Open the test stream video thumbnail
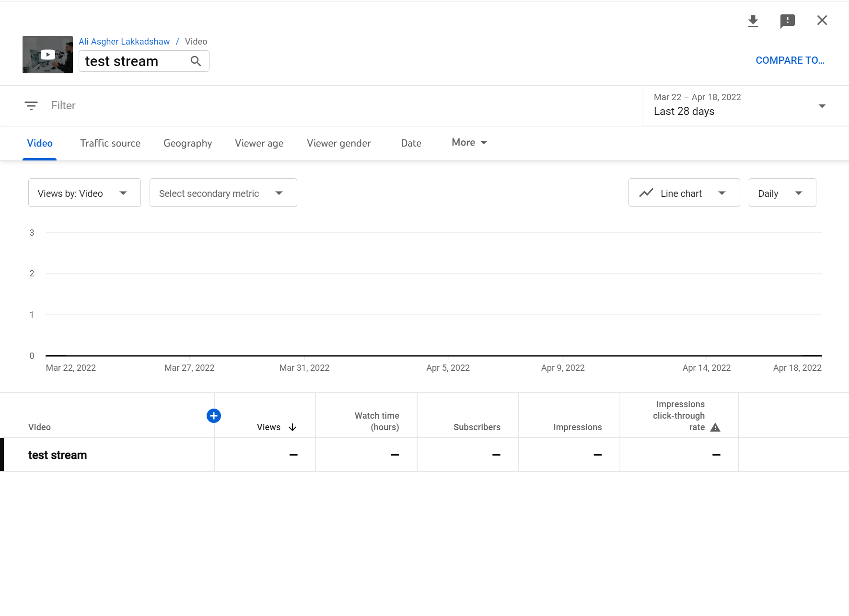Screen dimensions: 849x616 tap(47, 55)
